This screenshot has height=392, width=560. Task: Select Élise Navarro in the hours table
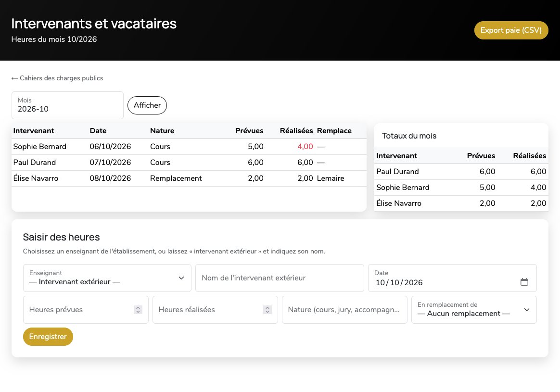(36, 178)
